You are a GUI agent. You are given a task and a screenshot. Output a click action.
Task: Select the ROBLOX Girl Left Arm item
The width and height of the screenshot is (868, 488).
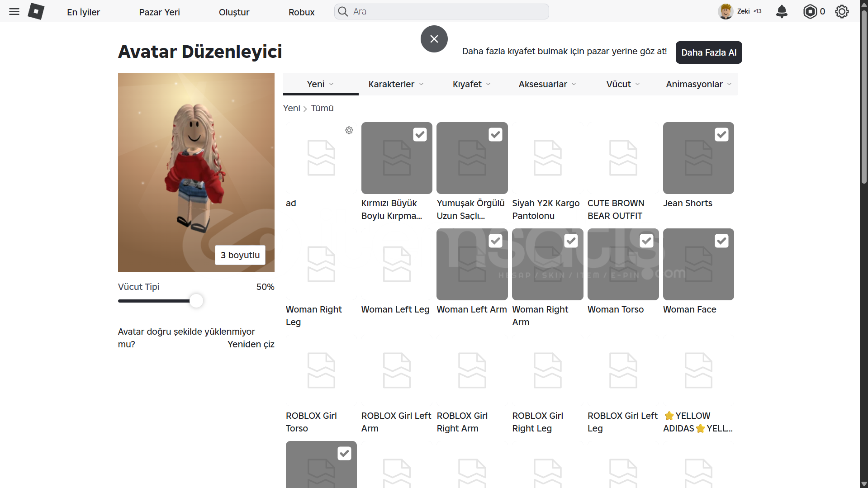pos(397,370)
